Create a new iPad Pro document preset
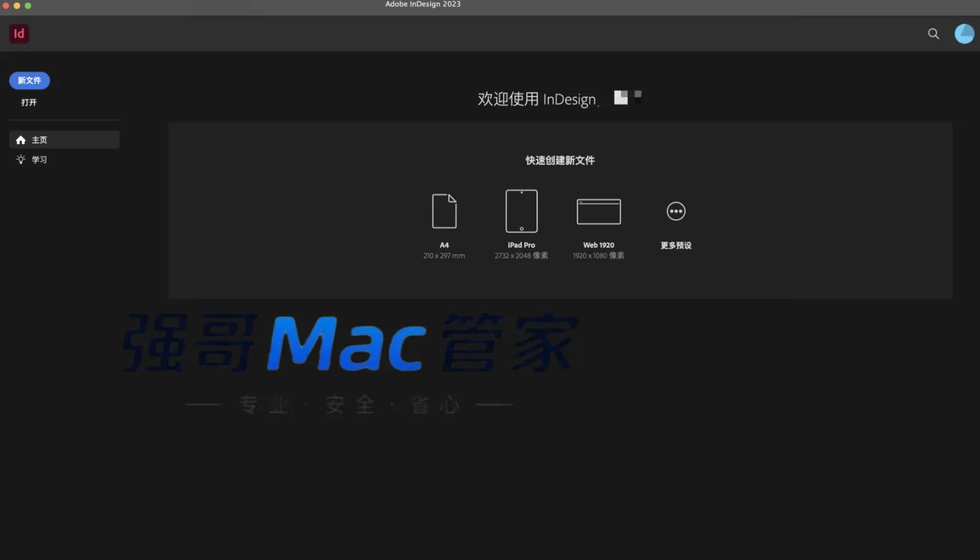This screenshot has width=980, height=560. (x=521, y=211)
